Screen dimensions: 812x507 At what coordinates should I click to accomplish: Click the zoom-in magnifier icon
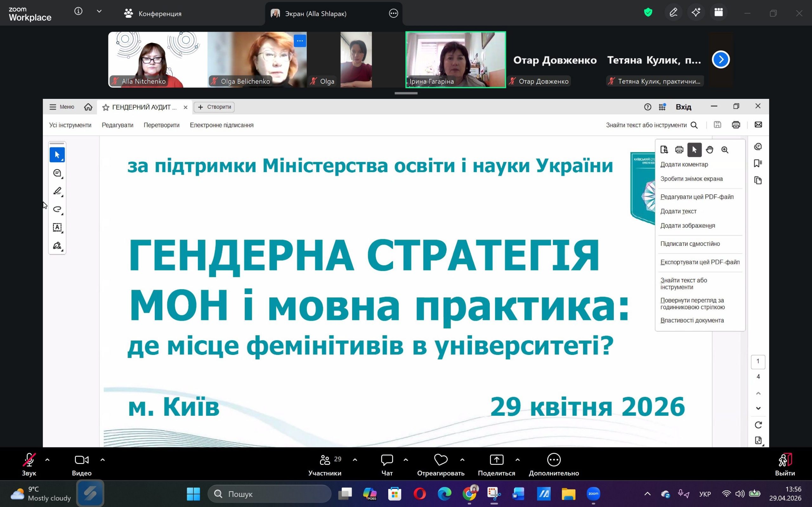(725, 150)
